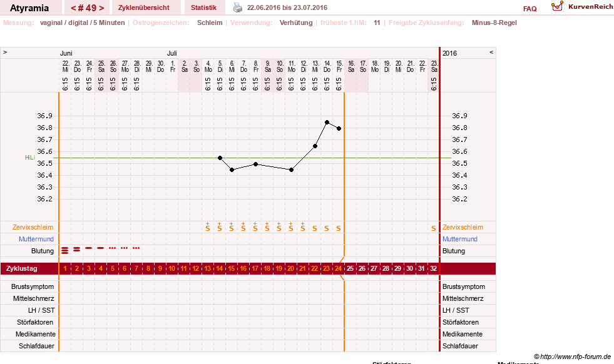Click the S mucus symbol on July 23
614x364 pixels.
click(x=434, y=228)
